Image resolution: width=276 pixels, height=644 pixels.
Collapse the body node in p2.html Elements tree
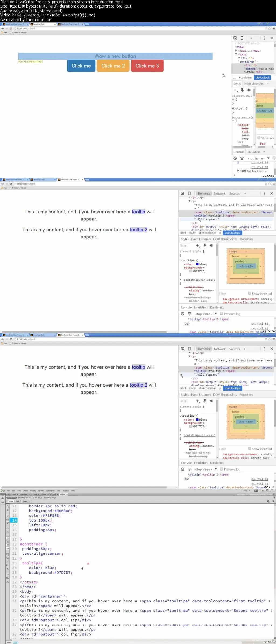click(x=236, y=54)
